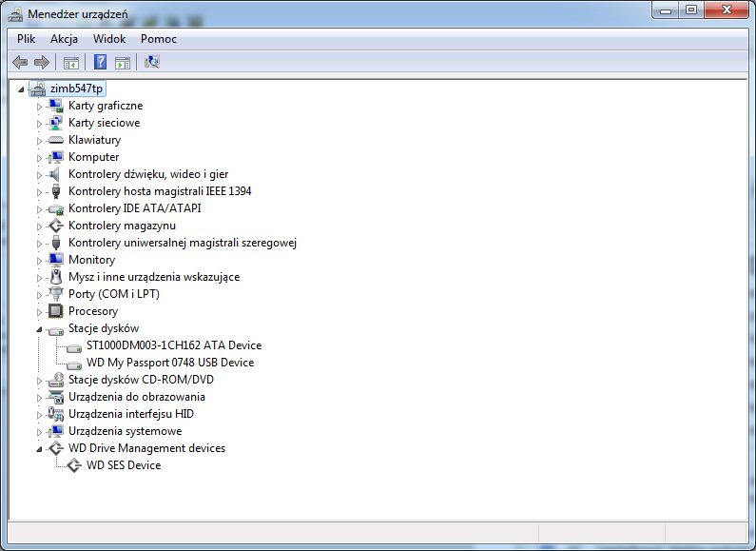This screenshot has width=756, height=551.
Task: Select the Urządzenia do obrazowania label
Action: click(x=137, y=397)
